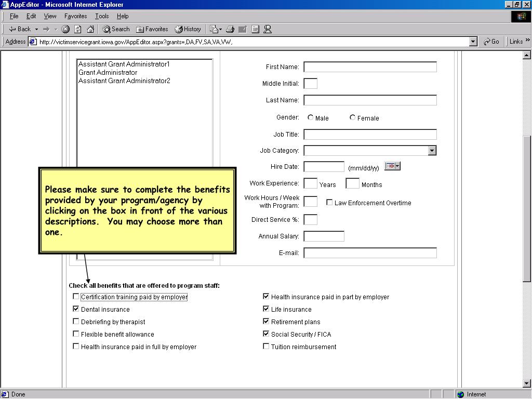This screenshot has height=399, width=532.
Task: Check Certification training paid by employer
Action: [76, 297]
